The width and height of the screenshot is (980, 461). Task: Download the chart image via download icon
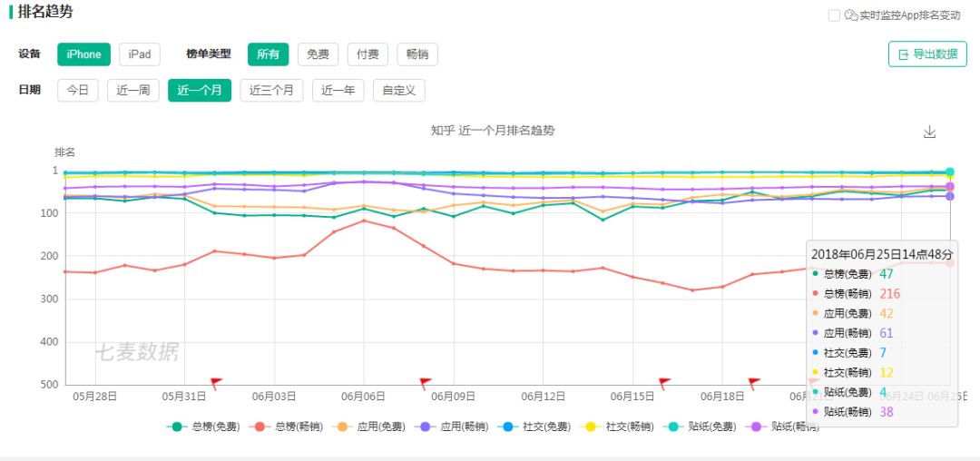pos(929,132)
